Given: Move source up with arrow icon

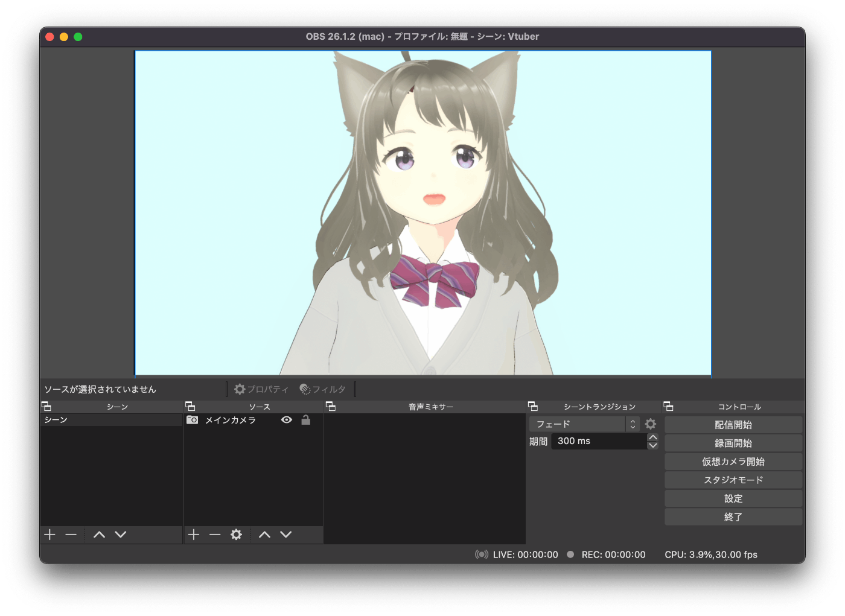Looking at the screenshot, I should coord(265,535).
